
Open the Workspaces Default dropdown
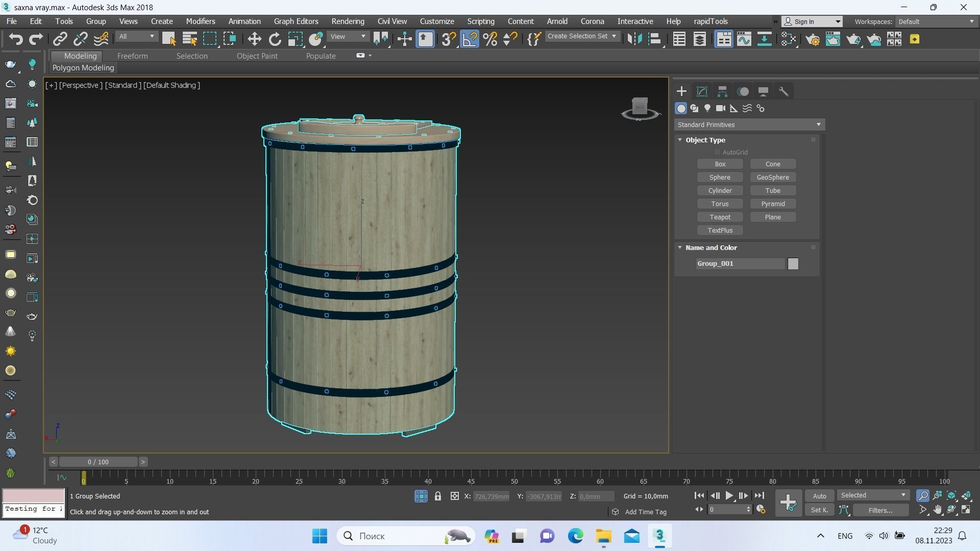(x=936, y=21)
